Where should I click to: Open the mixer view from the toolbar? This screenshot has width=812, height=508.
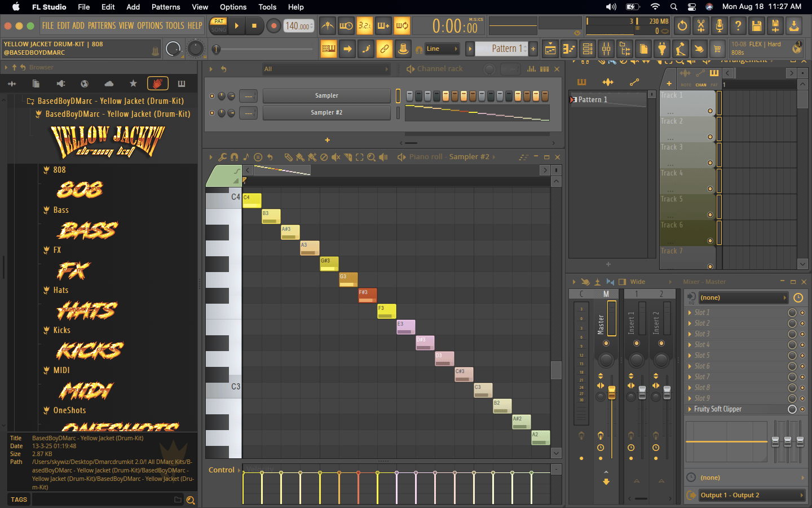(606, 49)
